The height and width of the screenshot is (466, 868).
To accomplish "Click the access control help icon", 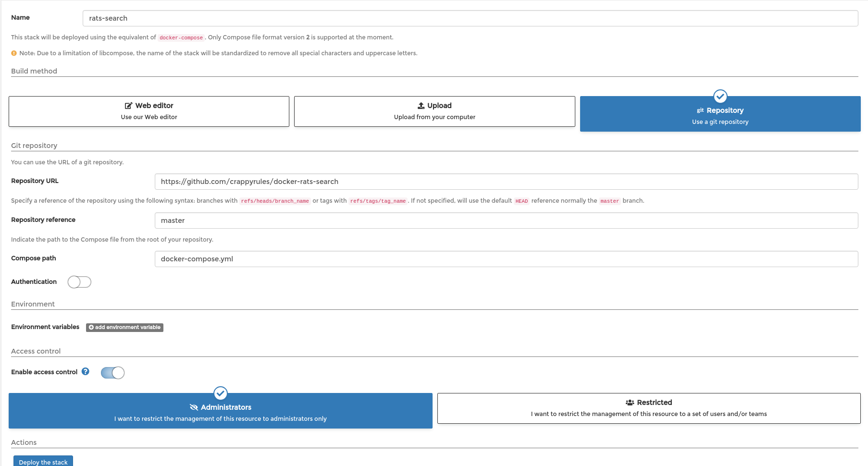I will (x=86, y=371).
